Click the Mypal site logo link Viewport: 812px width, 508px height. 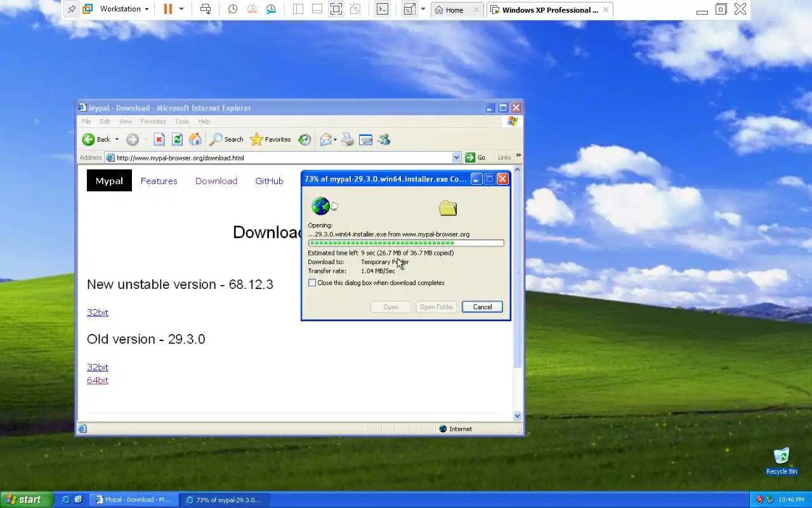[x=109, y=181]
